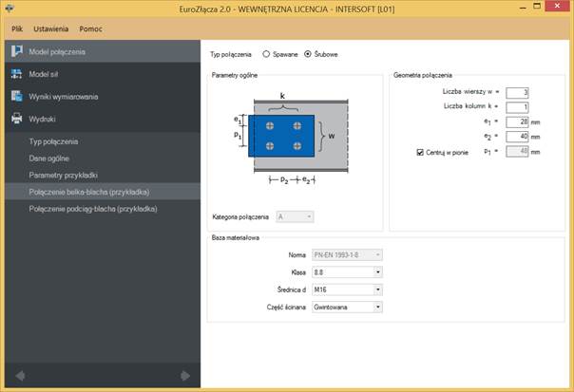Click the Model sił icon
This screenshot has width=574, height=392.
(x=16, y=74)
